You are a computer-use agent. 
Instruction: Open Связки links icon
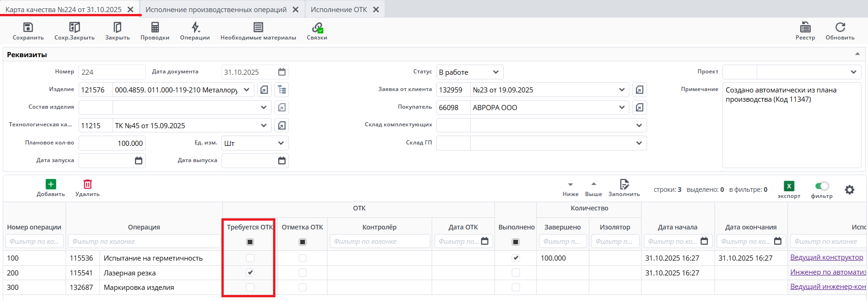pyautogui.click(x=317, y=28)
